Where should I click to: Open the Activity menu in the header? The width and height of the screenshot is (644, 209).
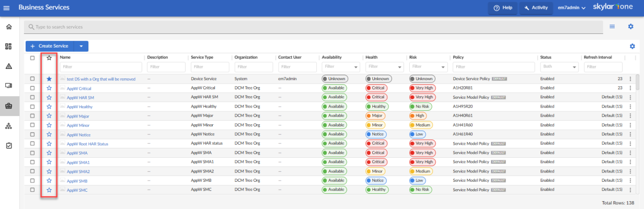point(536,8)
